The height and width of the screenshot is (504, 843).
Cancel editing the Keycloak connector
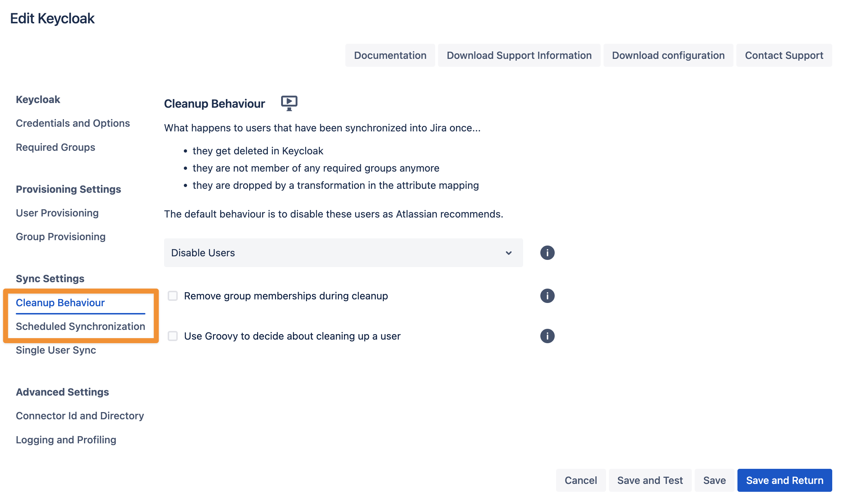(x=581, y=480)
